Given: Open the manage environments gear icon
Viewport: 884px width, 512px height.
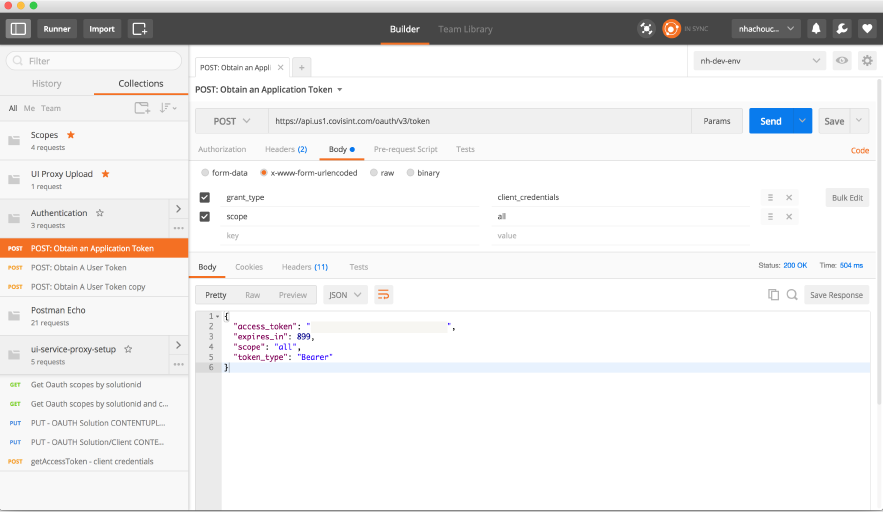Looking at the screenshot, I should click(x=867, y=61).
